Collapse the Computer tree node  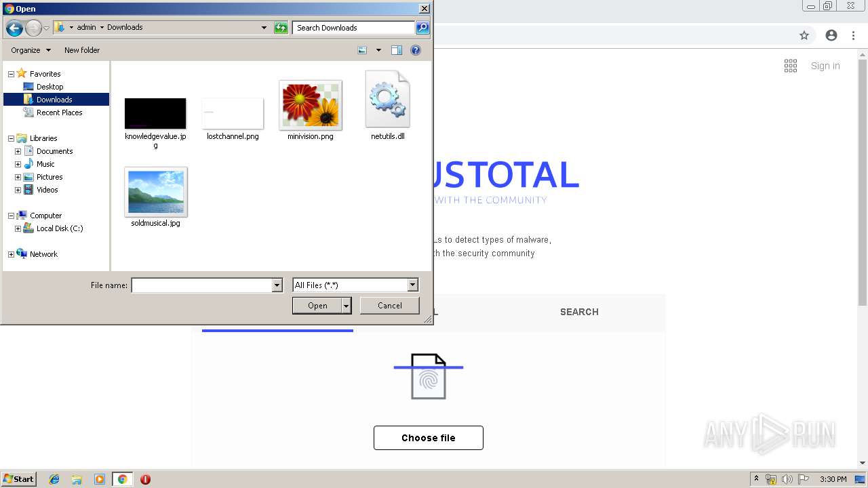pyautogui.click(x=11, y=216)
